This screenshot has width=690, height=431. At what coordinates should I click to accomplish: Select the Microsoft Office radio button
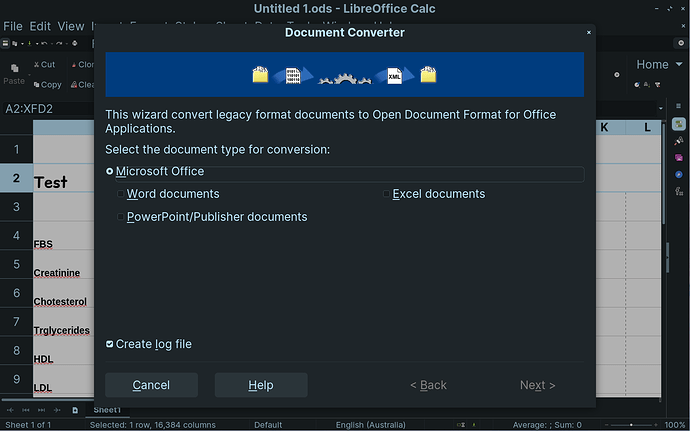click(110, 172)
